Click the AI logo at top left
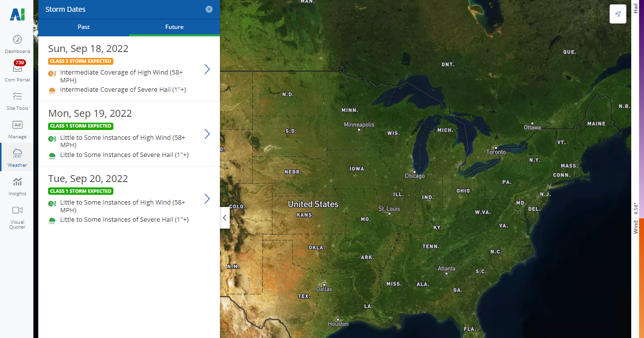This screenshot has height=338, width=644. (17, 15)
